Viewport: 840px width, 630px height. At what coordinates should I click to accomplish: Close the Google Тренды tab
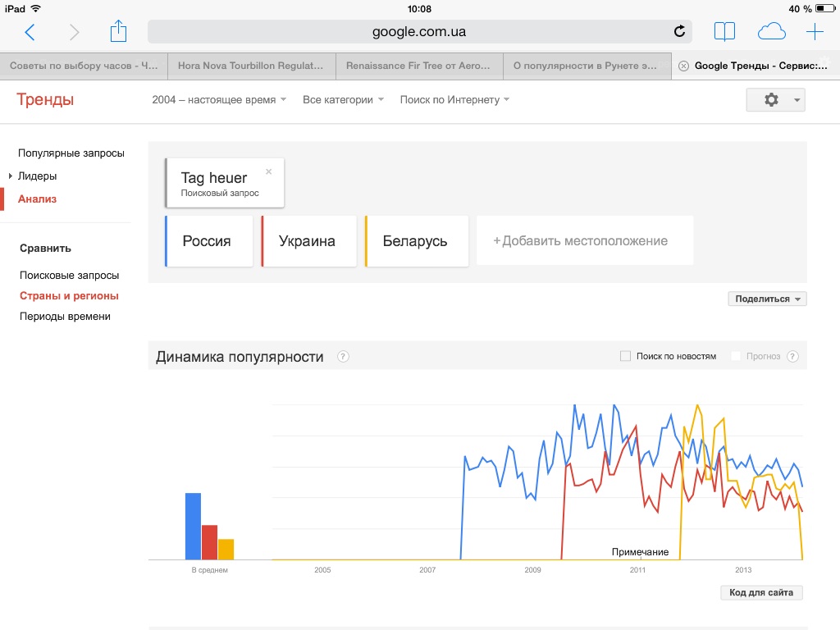point(683,66)
